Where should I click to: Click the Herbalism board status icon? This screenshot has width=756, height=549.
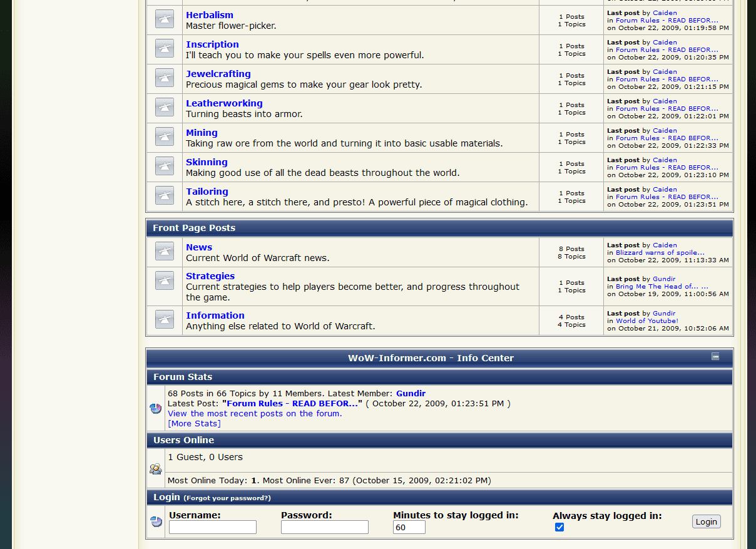[165, 19]
